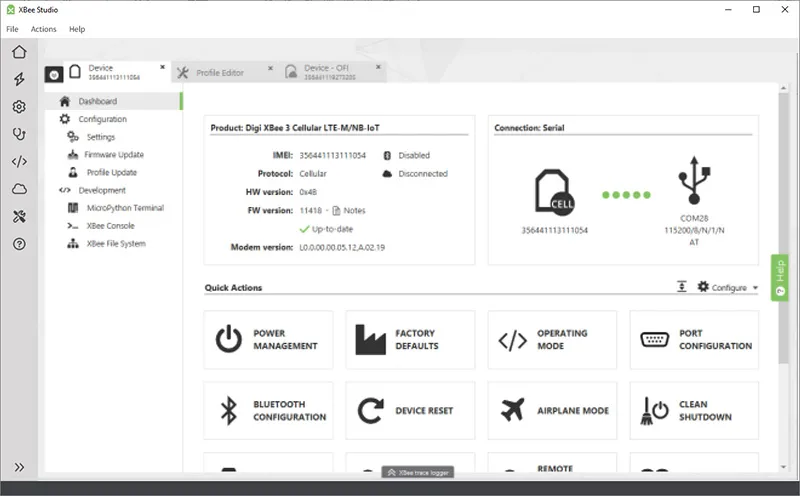Click the IMEI value 356441113111054
Viewport: 800px width, 496px height.
pos(333,155)
